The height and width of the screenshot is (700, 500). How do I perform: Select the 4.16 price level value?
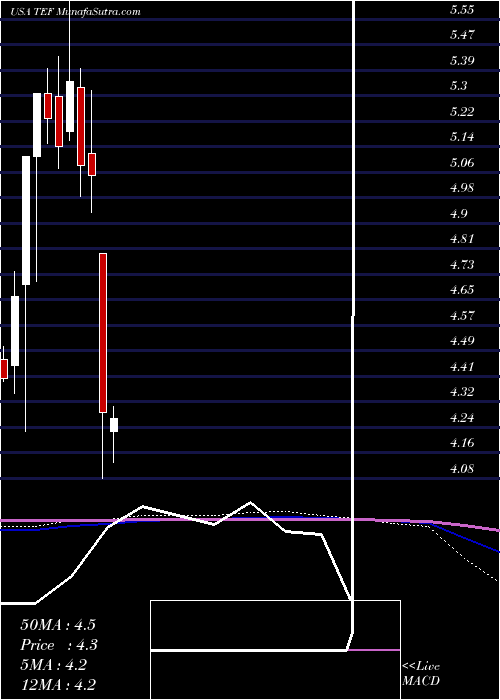pyautogui.click(x=461, y=443)
